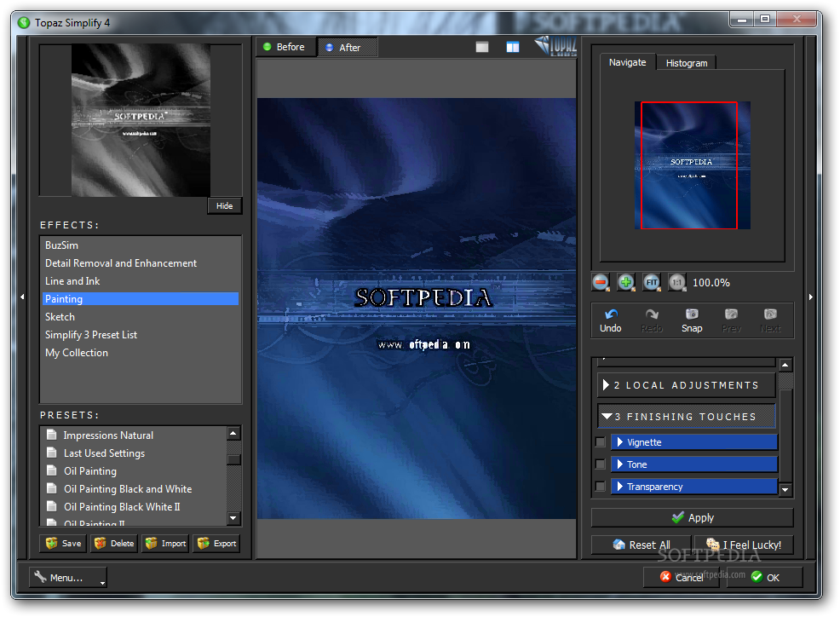The width and height of the screenshot is (840, 617).
Task: Click the 100.0% zoom value
Action: (x=711, y=282)
